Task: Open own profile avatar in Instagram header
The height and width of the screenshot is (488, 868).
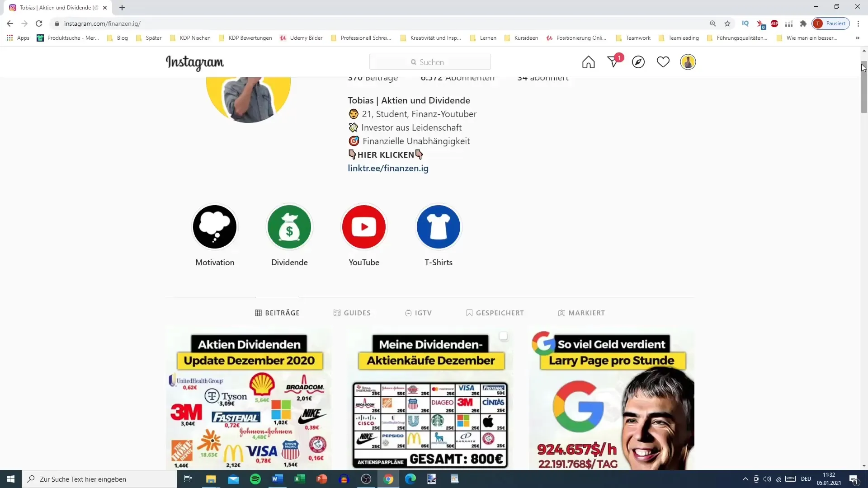Action: (x=688, y=62)
